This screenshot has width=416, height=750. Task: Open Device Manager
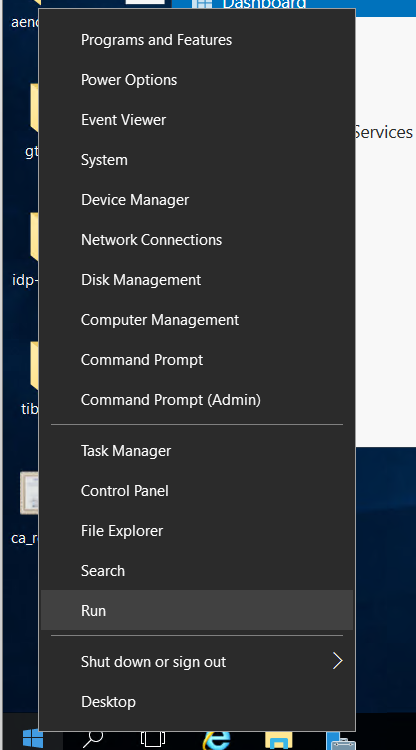197,199
